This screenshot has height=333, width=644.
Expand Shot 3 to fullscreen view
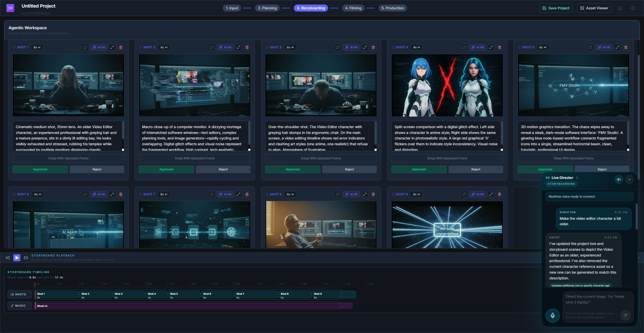click(x=365, y=47)
